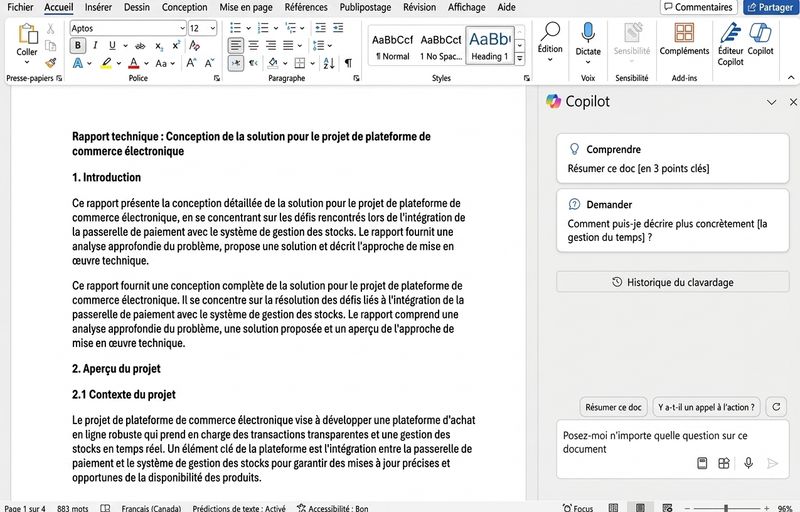Pick the yellow text highlight color
Screen dimensions: 800x512
click(106, 63)
